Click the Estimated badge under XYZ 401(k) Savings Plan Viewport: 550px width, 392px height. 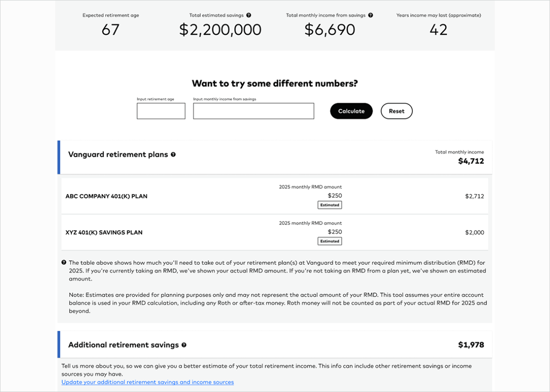(x=329, y=241)
